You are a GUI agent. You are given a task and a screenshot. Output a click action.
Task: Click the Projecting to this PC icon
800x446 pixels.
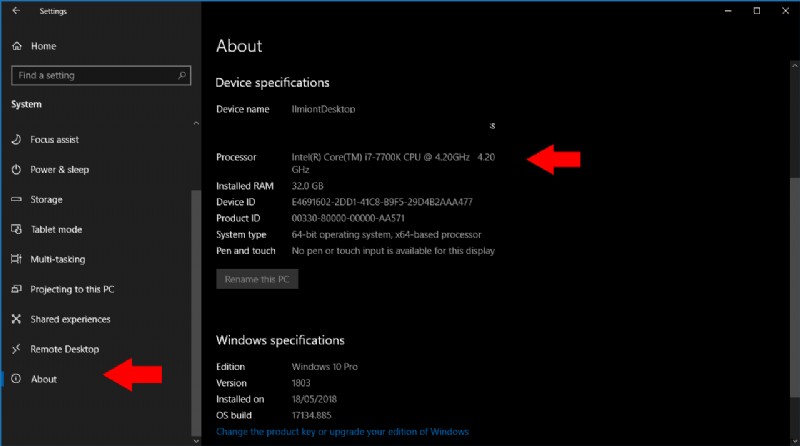[16, 289]
